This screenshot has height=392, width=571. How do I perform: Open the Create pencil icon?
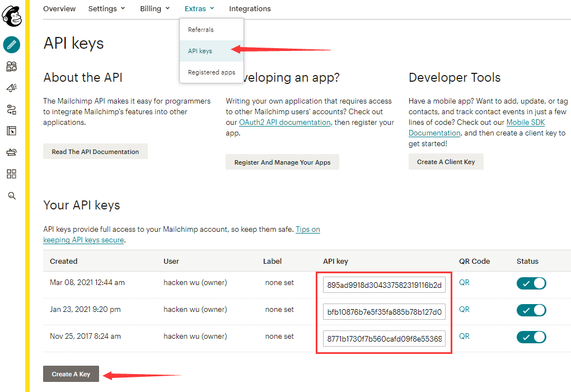pos(12,45)
